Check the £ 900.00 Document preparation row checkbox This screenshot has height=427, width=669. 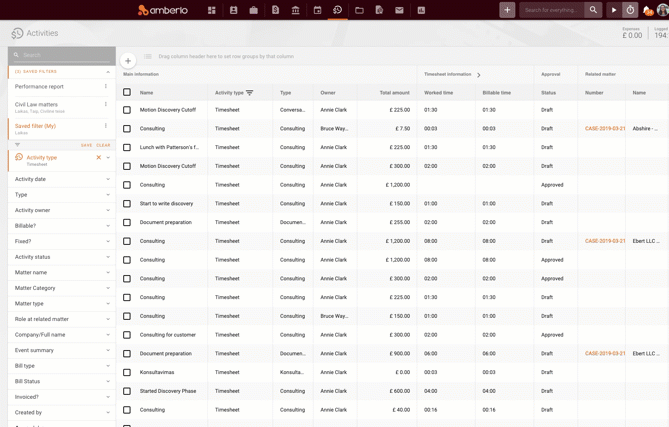(127, 354)
